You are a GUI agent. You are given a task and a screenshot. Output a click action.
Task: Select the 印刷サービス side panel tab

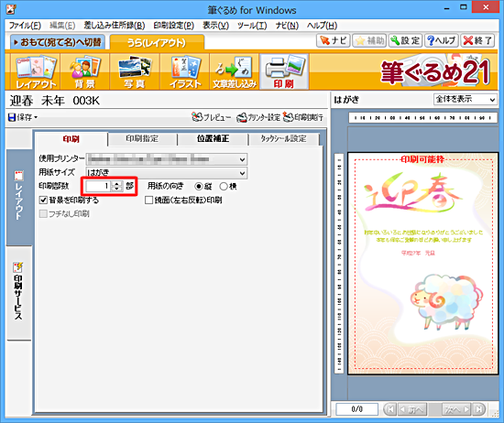19,293
